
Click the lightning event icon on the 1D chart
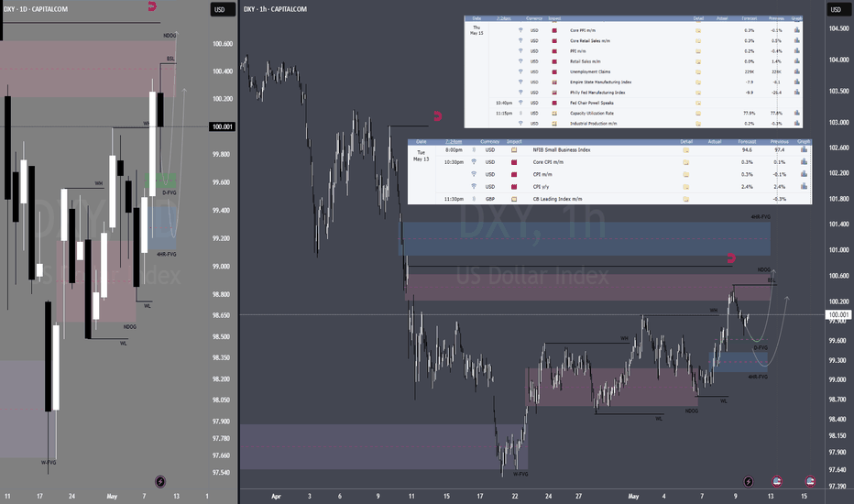pyautogui.click(x=160, y=482)
